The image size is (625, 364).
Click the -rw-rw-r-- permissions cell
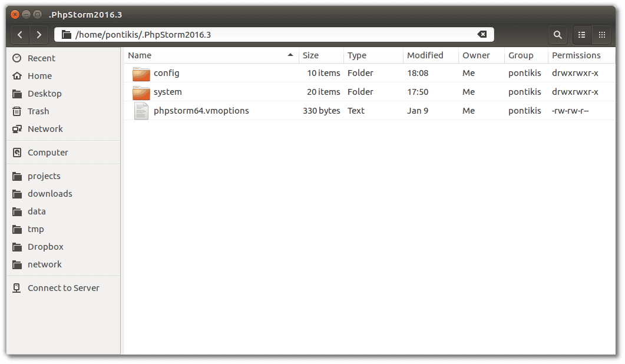(570, 111)
